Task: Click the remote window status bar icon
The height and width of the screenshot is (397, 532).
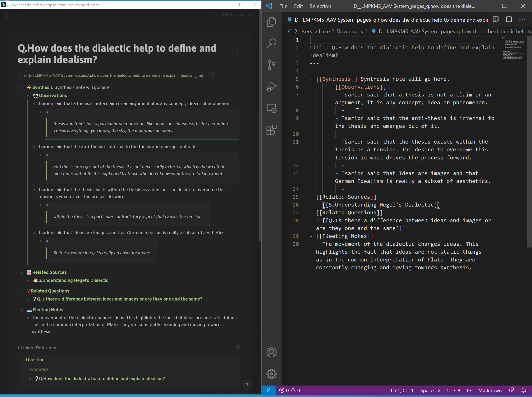Action: coord(268,390)
